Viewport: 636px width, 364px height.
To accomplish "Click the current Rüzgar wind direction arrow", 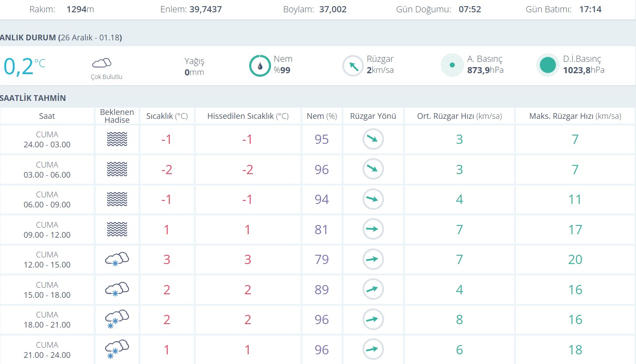I will 353,66.
